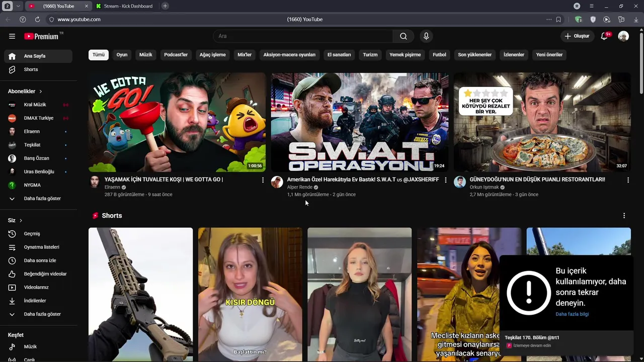
Task: Open options menu for Güneydoğu restaurants video
Action: (x=628, y=180)
